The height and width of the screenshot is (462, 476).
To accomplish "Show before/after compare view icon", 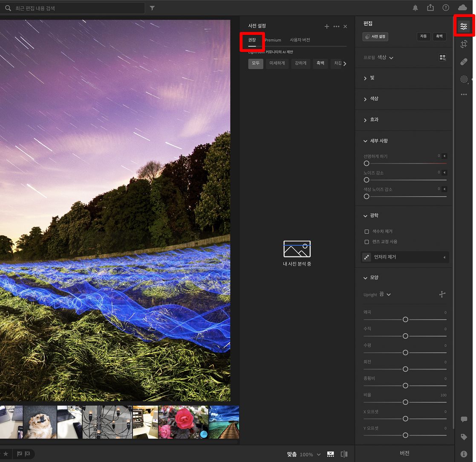I will [344, 454].
